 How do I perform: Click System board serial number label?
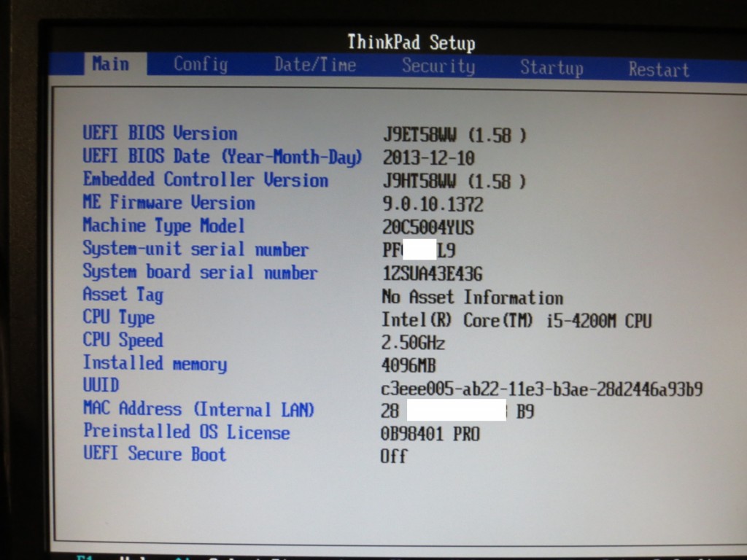click(x=200, y=272)
